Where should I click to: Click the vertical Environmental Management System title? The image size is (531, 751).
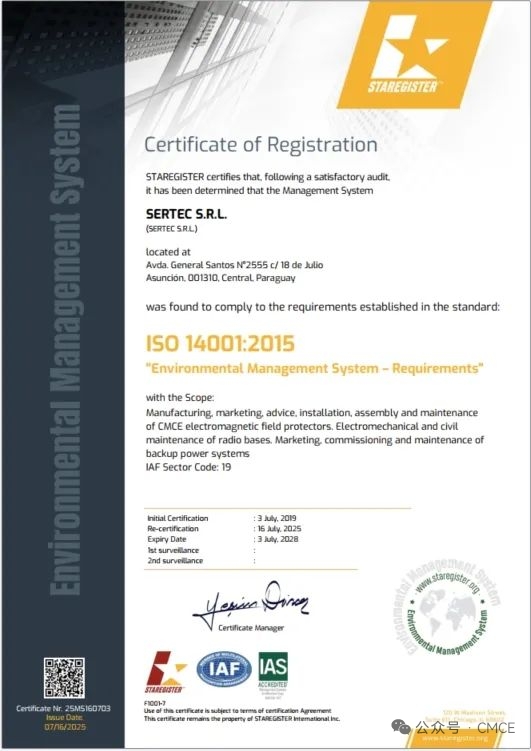(x=65, y=349)
